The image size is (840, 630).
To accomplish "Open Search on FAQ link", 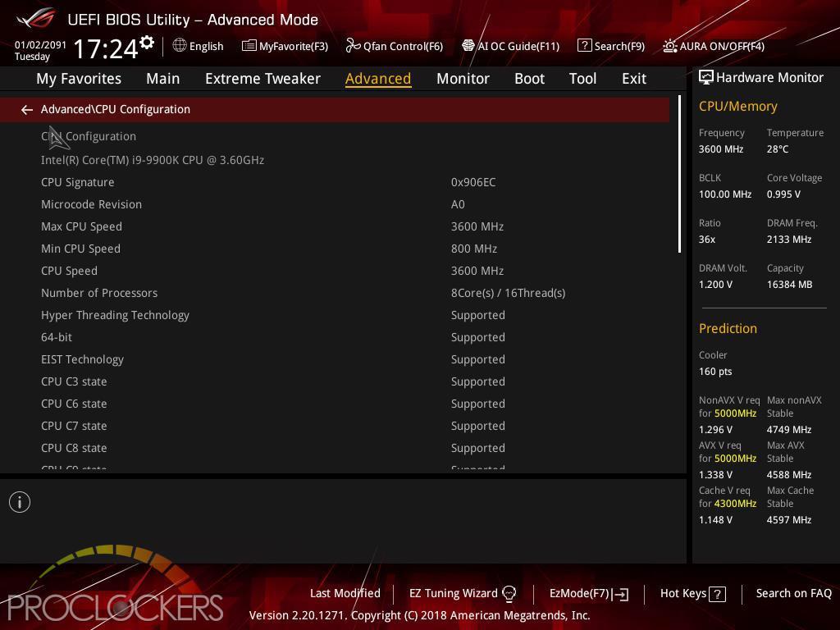I will click(793, 593).
